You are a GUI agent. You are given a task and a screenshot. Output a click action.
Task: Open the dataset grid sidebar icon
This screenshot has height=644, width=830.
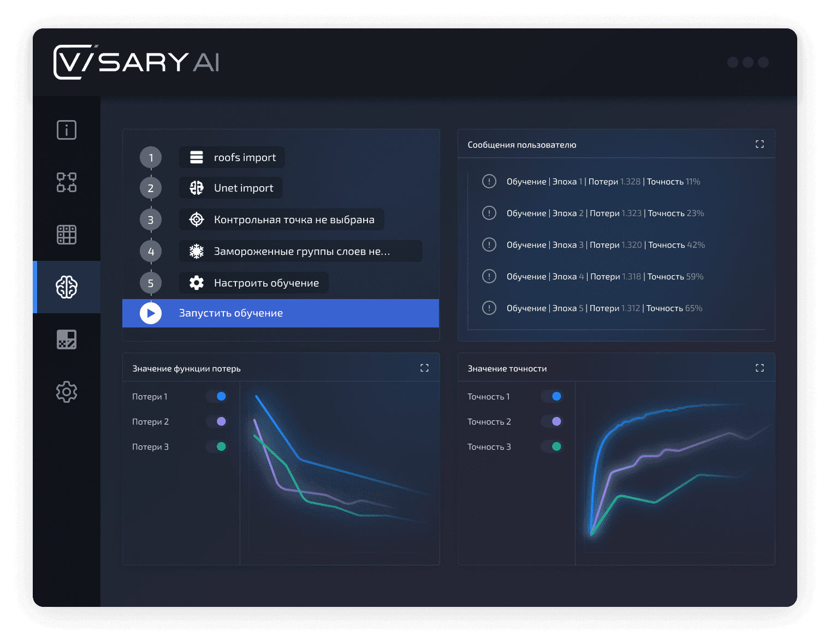pos(67,235)
